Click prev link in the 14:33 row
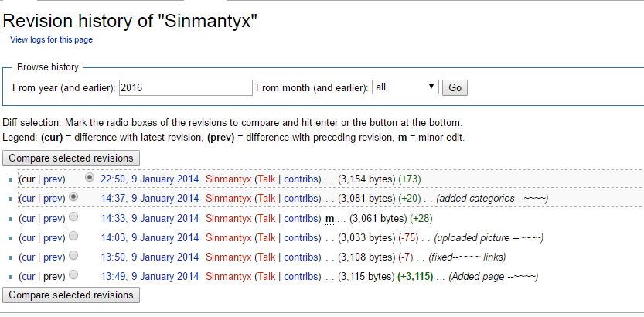644x317 pixels. coord(53,219)
